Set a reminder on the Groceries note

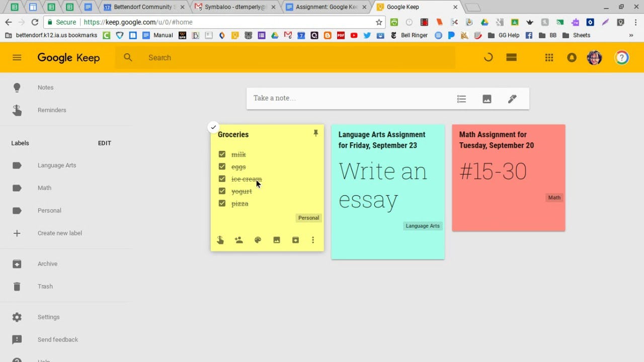tap(220, 240)
